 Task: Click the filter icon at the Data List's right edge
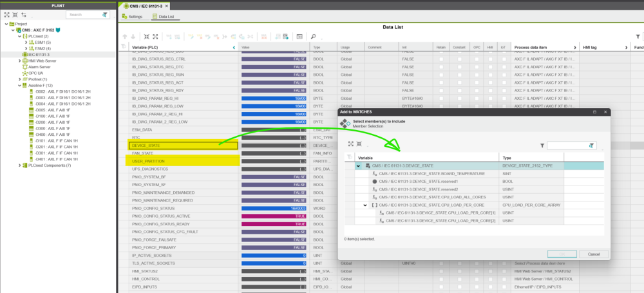point(628,46)
